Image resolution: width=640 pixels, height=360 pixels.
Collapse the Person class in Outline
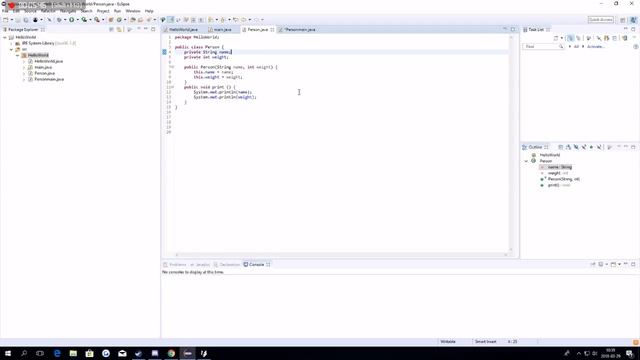(526, 161)
